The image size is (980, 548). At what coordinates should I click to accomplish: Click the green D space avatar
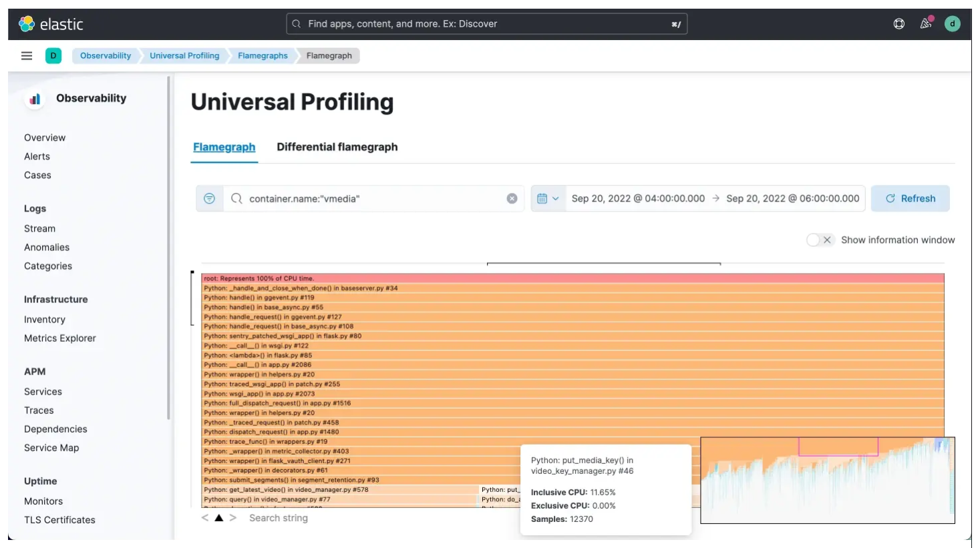[53, 56]
